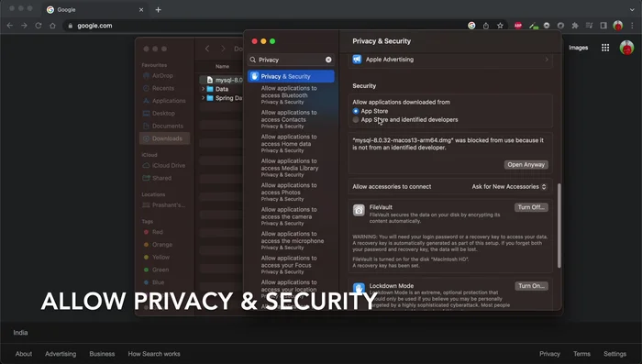The height and width of the screenshot is (364, 642).
Task: Click the Finder back arrow
Action: pyautogui.click(x=207, y=49)
